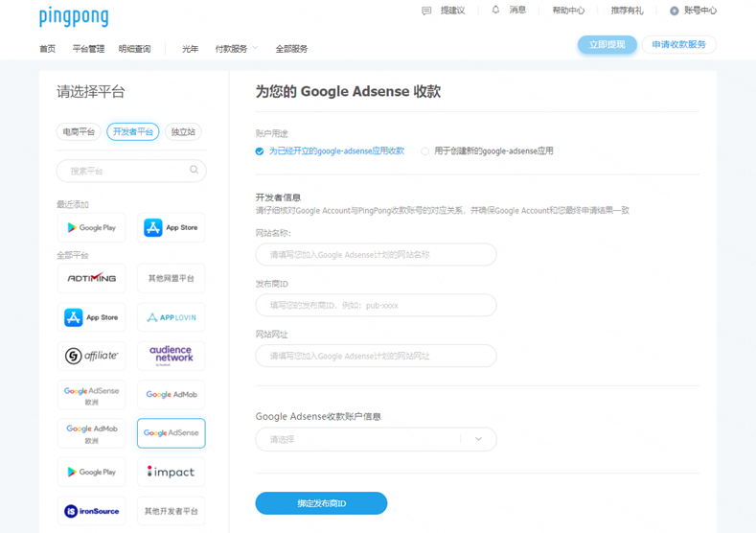Focus the 搜索平台 search field

131,171
